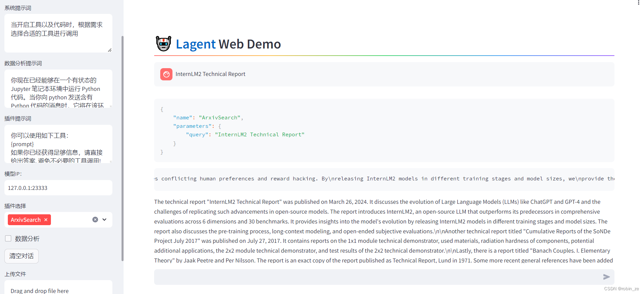Viewport: 644px width, 294px height.
Task: Click the 插件选择 label
Action: tap(15, 206)
